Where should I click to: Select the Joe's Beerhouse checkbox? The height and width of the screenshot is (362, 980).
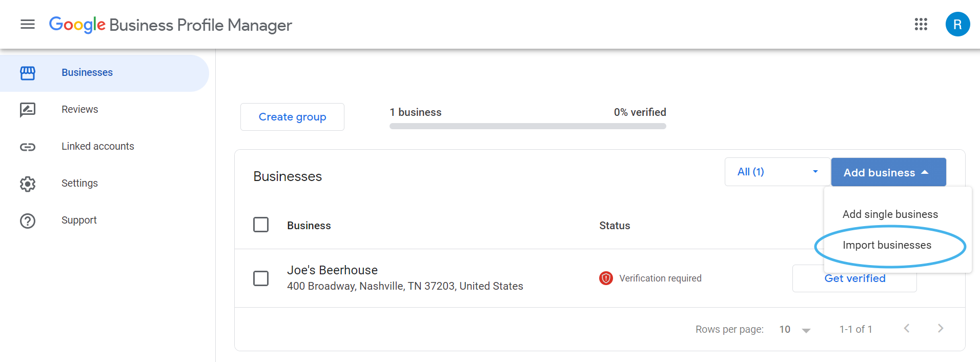click(x=261, y=278)
